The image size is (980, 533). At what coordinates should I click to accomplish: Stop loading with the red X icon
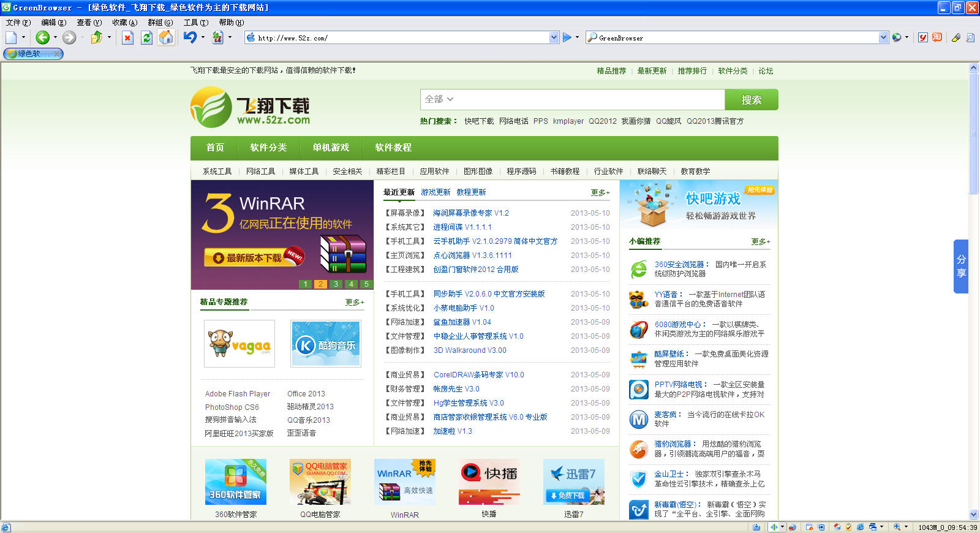(x=127, y=37)
